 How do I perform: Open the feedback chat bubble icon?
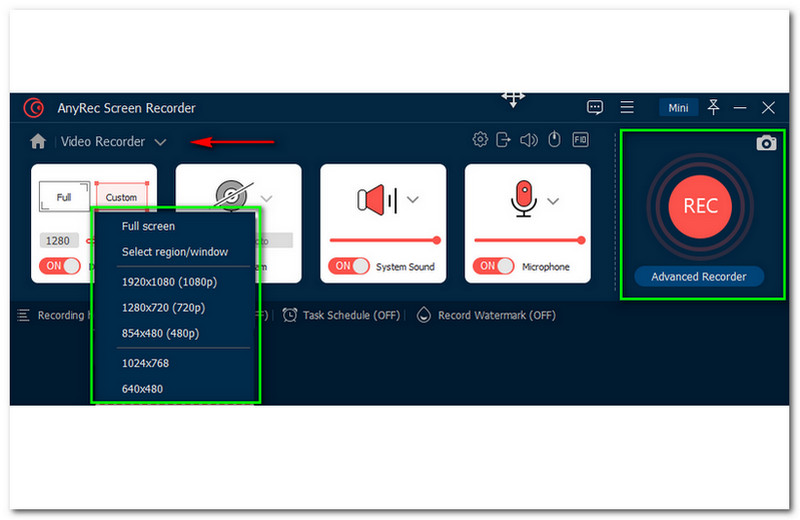point(595,107)
